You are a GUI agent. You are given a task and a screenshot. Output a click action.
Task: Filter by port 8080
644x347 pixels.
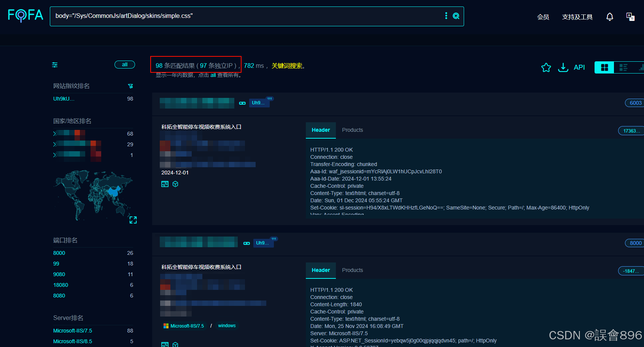tap(59, 296)
